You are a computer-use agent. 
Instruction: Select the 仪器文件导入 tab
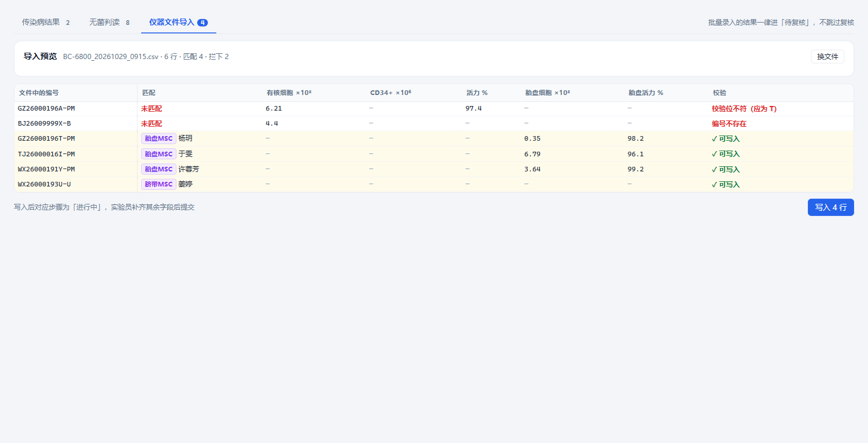click(178, 23)
